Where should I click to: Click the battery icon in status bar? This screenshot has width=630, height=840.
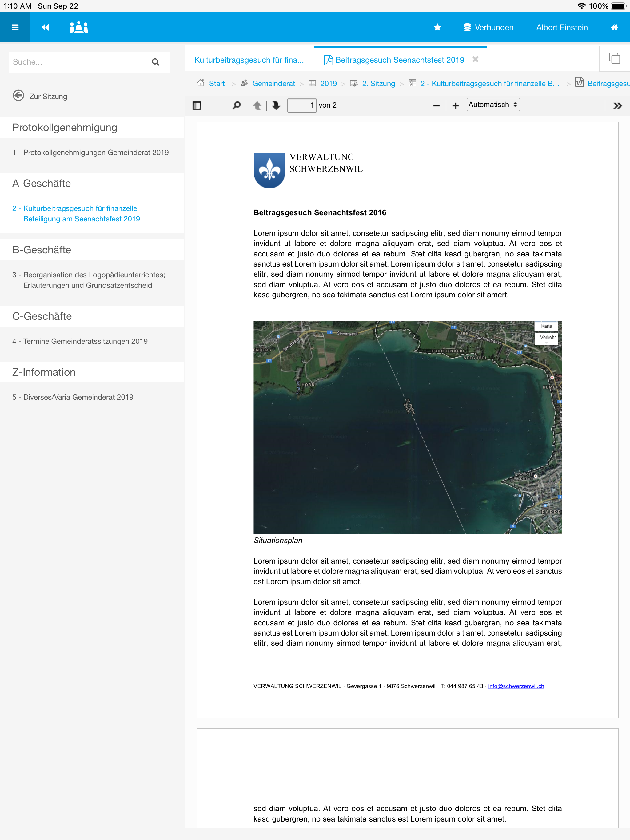coord(619,6)
